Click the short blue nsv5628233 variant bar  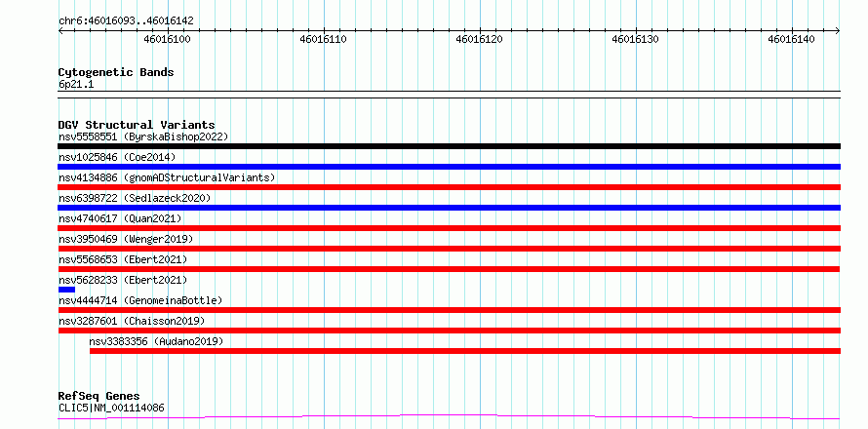click(x=66, y=290)
